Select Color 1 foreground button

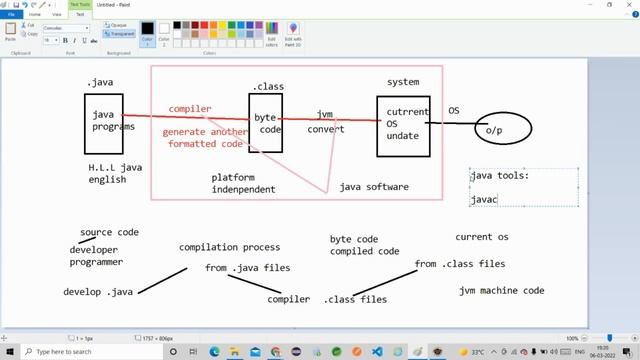[x=147, y=33]
